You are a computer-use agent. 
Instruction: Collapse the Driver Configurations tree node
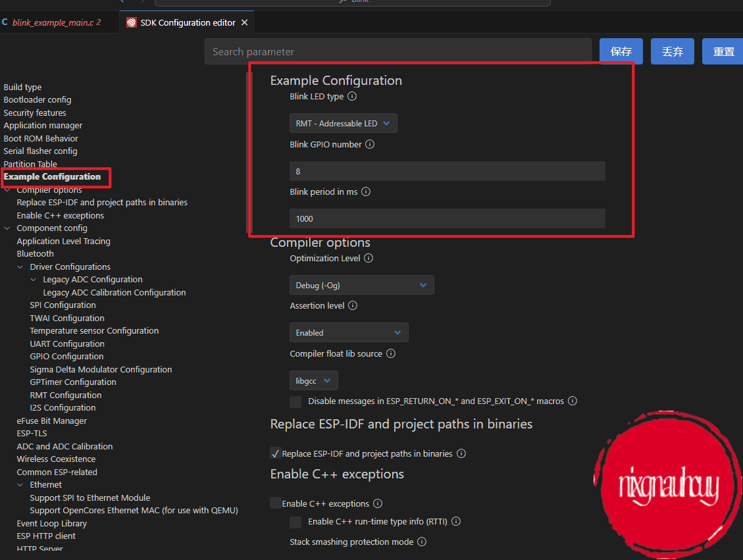20,267
